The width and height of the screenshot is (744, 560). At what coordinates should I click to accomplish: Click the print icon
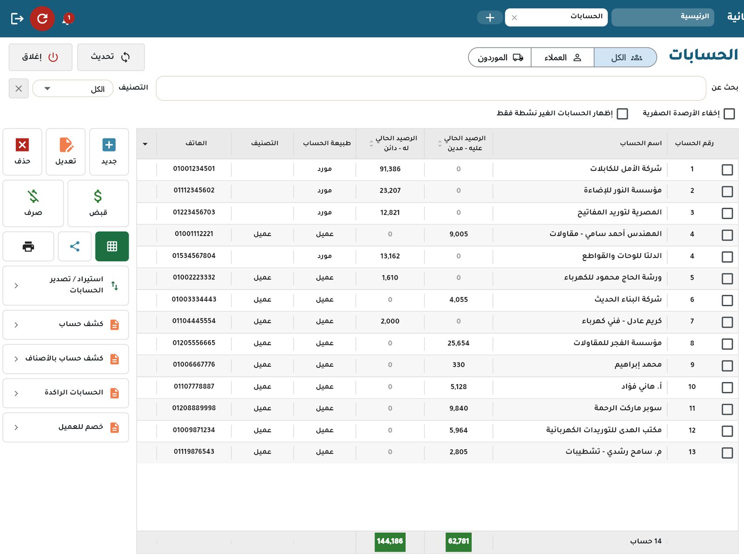(x=28, y=246)
